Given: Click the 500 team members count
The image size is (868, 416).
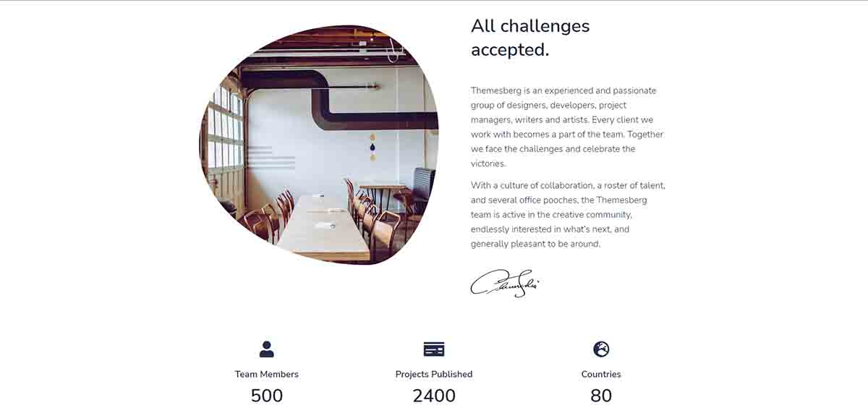Looking at the screenshot, I should pyautogui.click(x=266, y=396).
